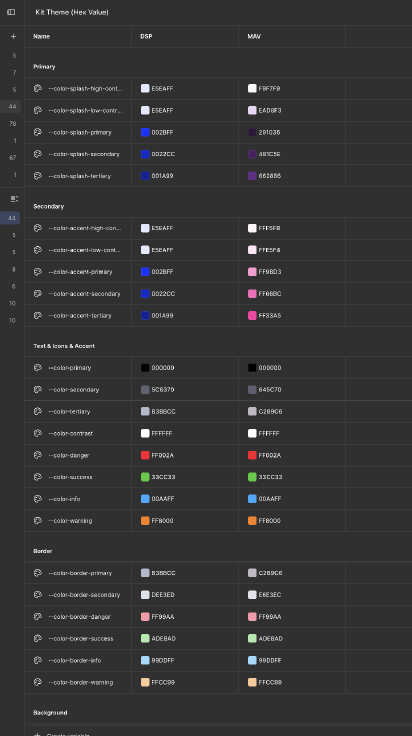The width and height of the screenshot is (412, 736).
Task: Click palette icon of --color-border-success row
Action: 38,638
